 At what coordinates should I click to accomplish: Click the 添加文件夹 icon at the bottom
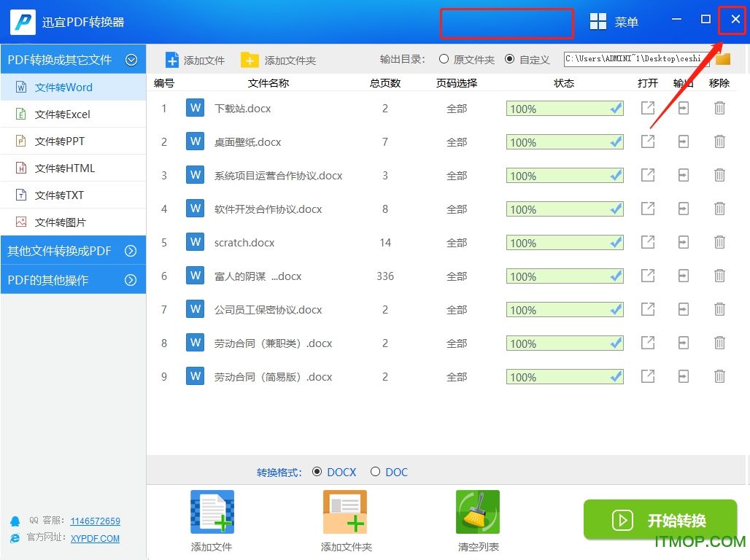click(344, 511)
